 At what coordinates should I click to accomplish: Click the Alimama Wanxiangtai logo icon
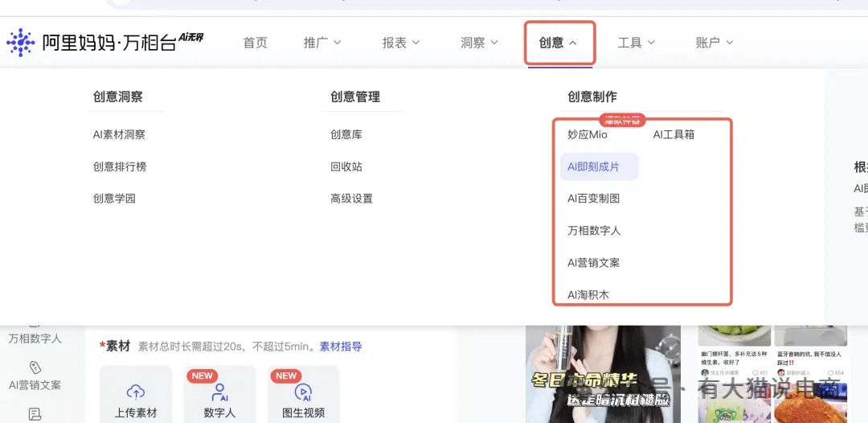(x=20, y=43)
